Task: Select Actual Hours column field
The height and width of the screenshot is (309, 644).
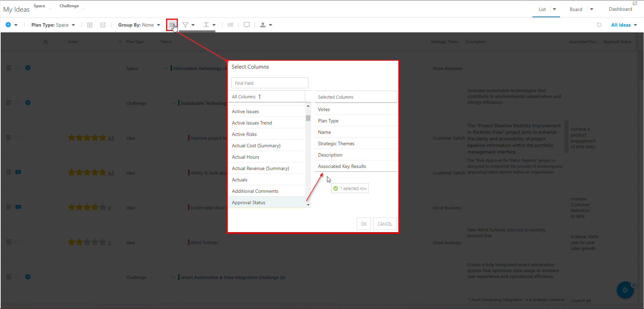Action: coord(267,157)
